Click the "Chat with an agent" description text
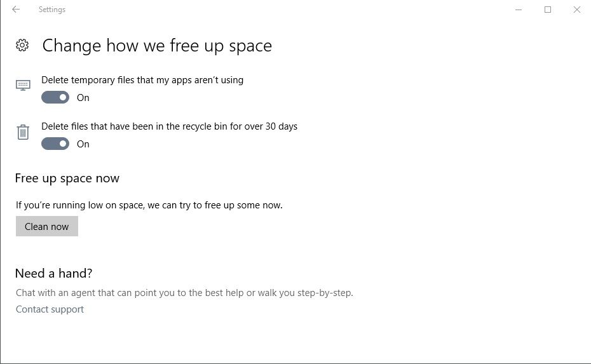 (184, 293)
